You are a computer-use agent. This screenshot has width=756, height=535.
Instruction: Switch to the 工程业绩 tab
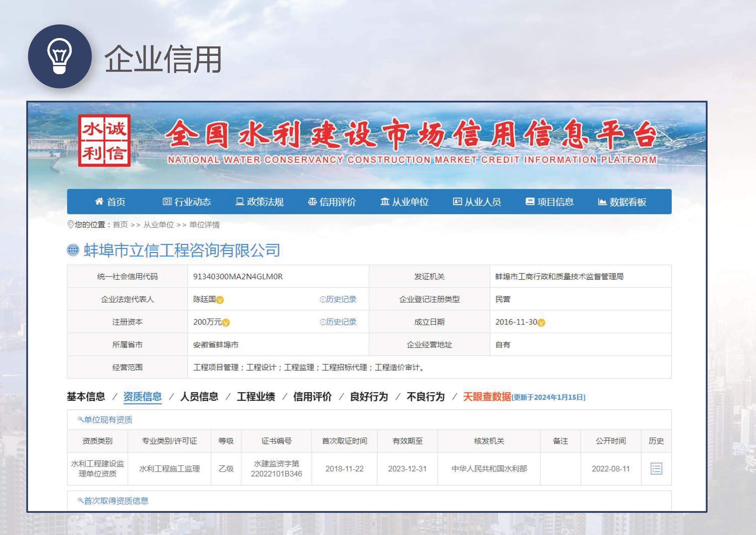256,396
